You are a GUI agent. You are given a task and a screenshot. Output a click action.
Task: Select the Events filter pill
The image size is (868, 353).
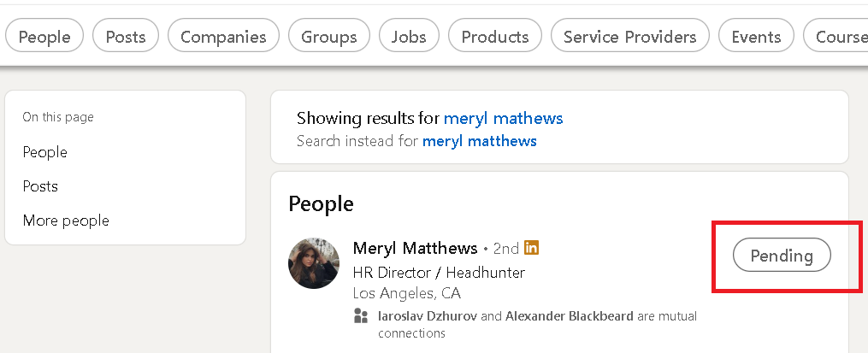coord(756,37)
